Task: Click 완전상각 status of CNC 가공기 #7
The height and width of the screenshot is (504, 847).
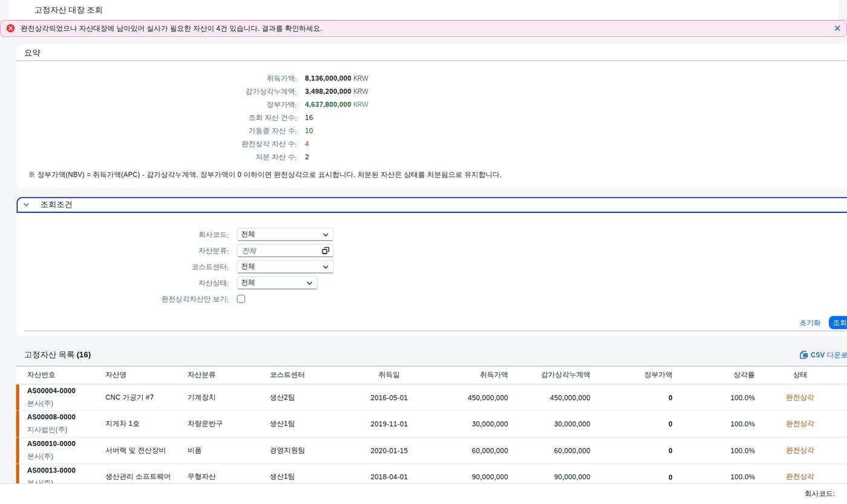Action: [x=800, y=398]
